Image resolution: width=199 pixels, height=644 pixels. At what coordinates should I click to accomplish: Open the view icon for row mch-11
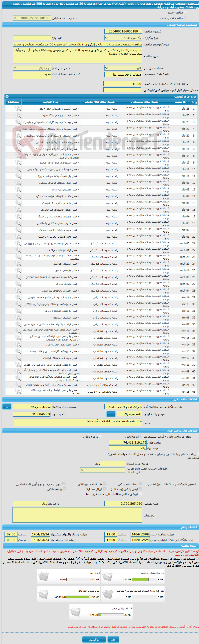tap(18, 271)
